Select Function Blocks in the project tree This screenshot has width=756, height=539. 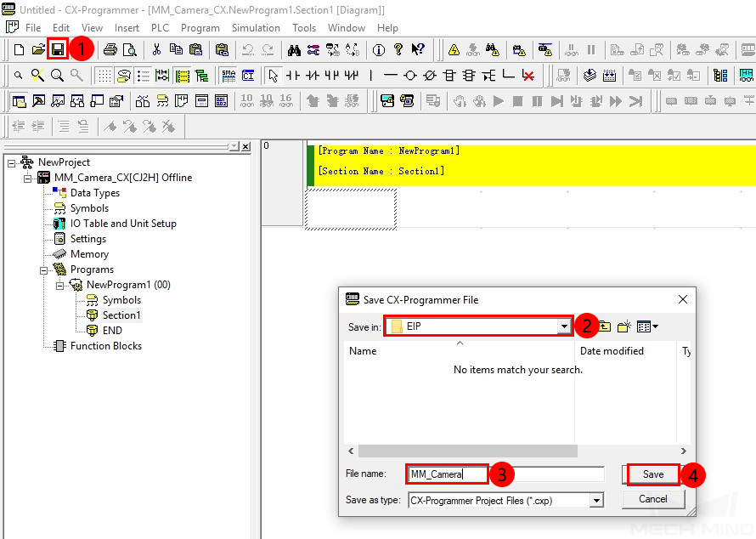(x=106, y=346)
